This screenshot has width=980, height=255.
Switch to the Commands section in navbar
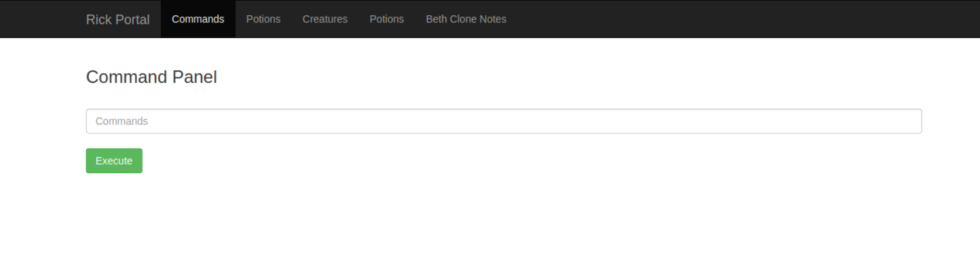[198, 19]
